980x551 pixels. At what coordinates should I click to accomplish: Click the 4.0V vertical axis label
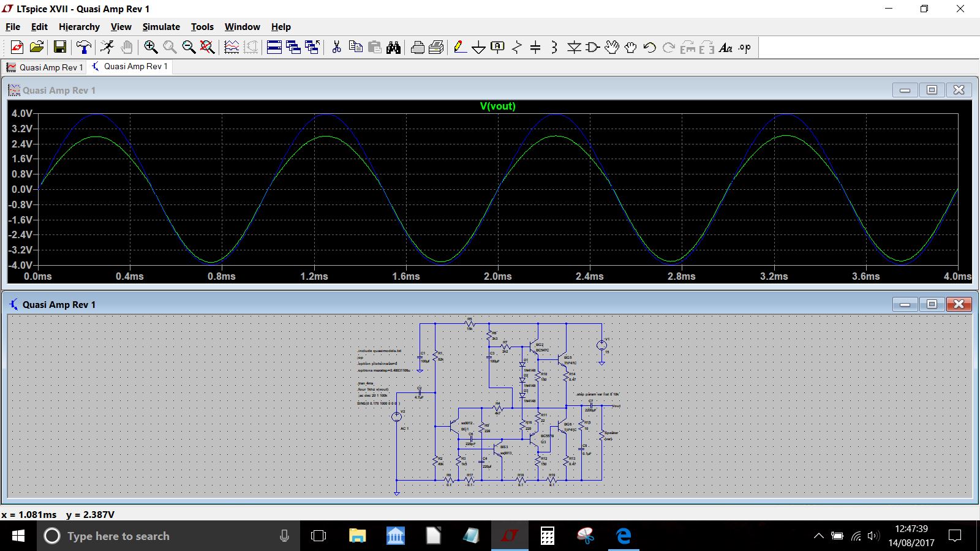(21, 113)
